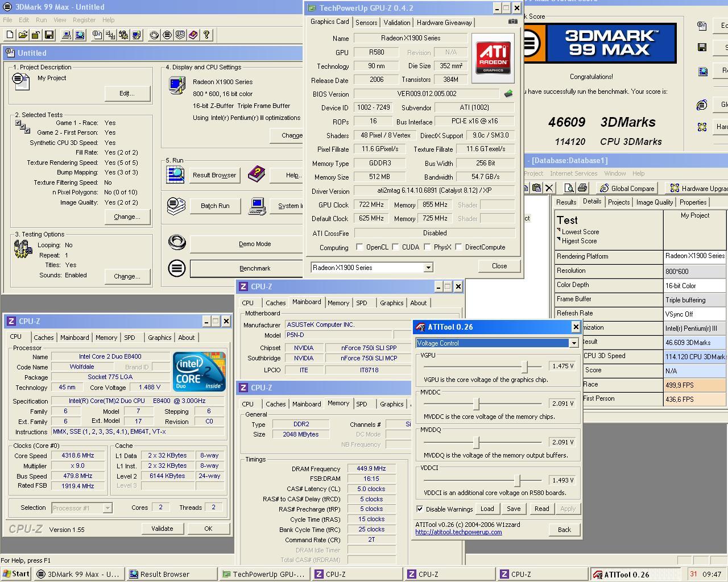Switch to the Validation tab in GPU-Z
The width and height of the screenshot is (728, 582).
(x=396, y=23)
